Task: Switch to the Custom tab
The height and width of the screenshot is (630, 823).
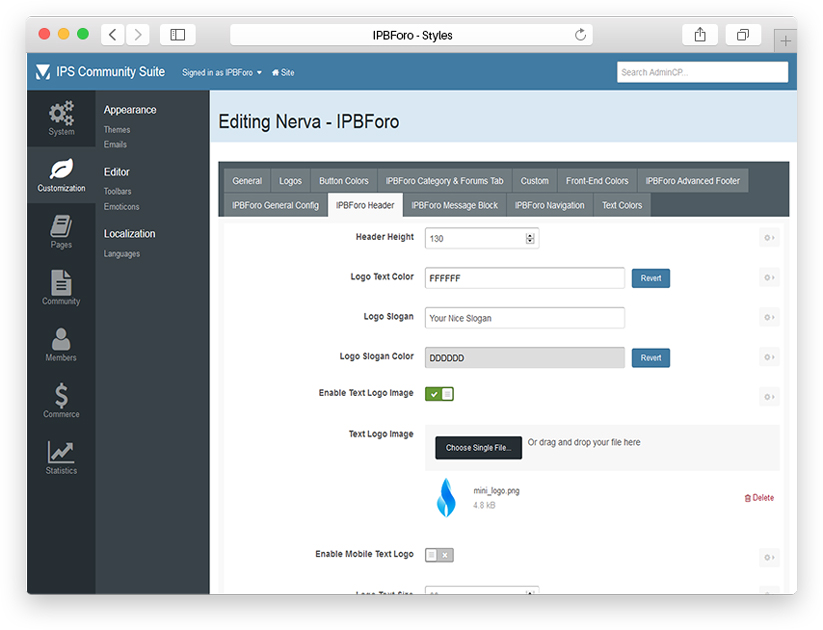Action: (534, 181)
